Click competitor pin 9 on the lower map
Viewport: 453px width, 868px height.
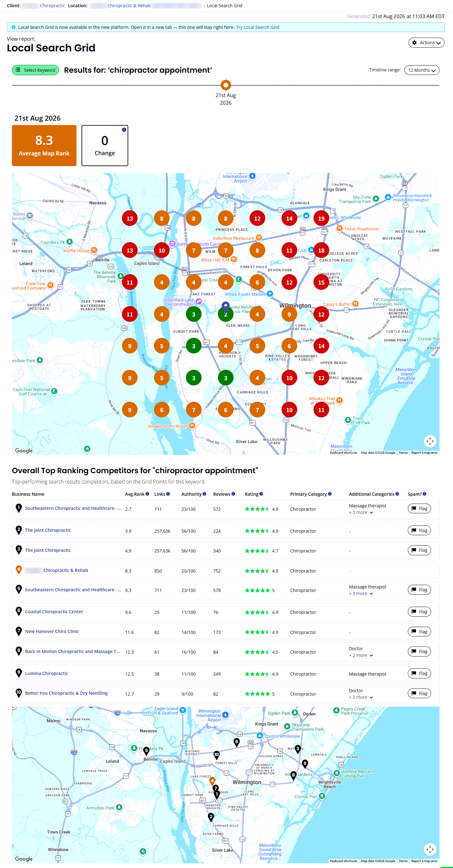[305, 764]
